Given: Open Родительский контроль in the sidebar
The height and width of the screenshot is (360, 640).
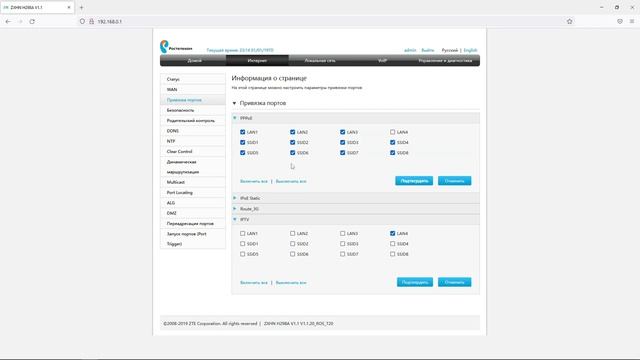Looking at the screenshot, I should [193, 120].
